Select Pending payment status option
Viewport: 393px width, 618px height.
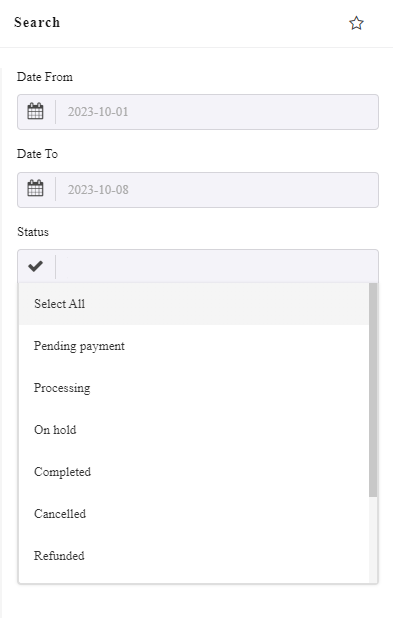(194, 346)
